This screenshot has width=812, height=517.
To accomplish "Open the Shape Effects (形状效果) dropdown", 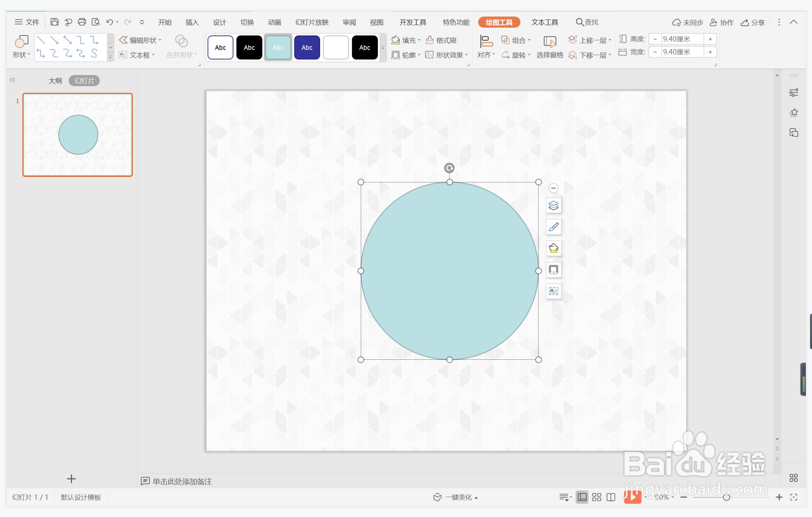I will [x=447, y=55].
